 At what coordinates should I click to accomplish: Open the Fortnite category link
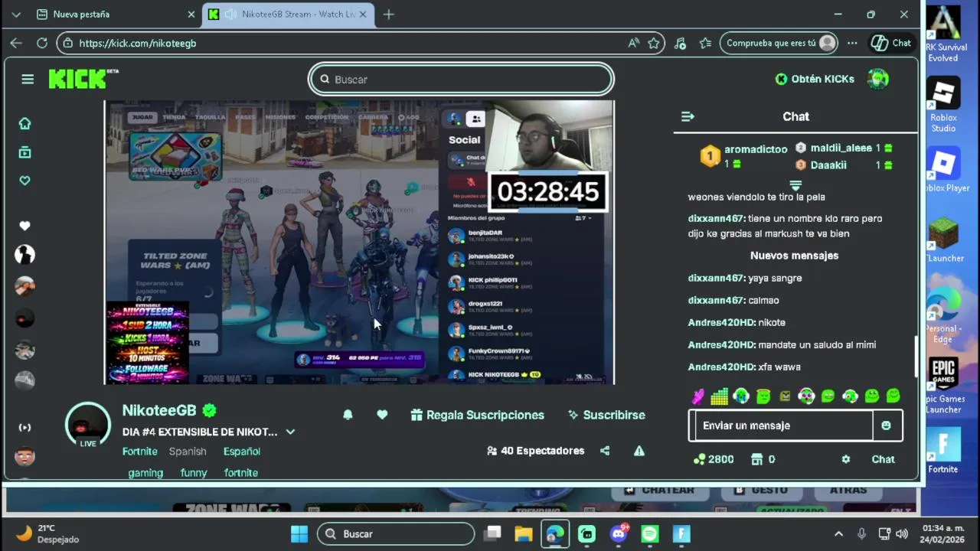140,452
